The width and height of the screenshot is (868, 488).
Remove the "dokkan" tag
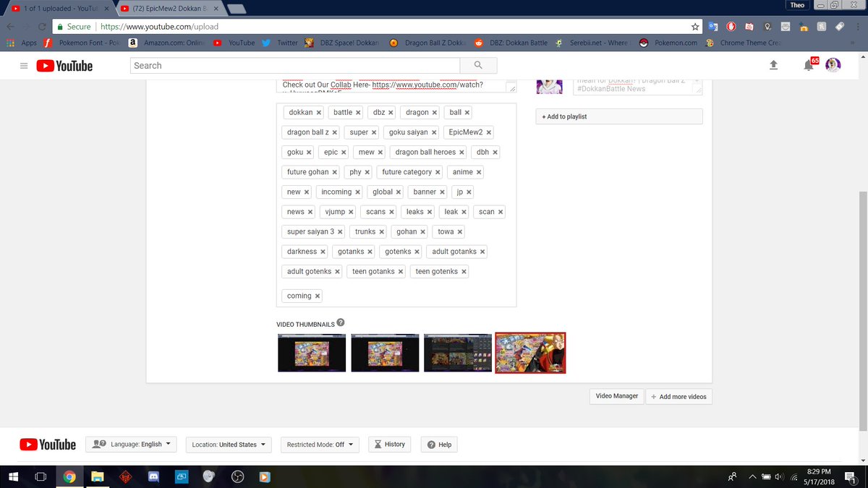click(x=318, y=113)
